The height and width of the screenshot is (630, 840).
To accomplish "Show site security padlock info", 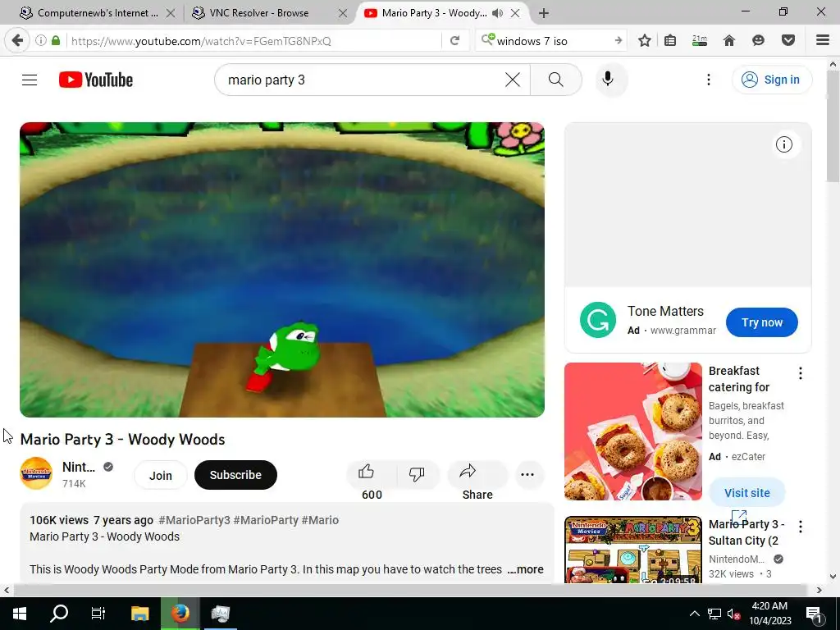I will (x=56, y=40).
